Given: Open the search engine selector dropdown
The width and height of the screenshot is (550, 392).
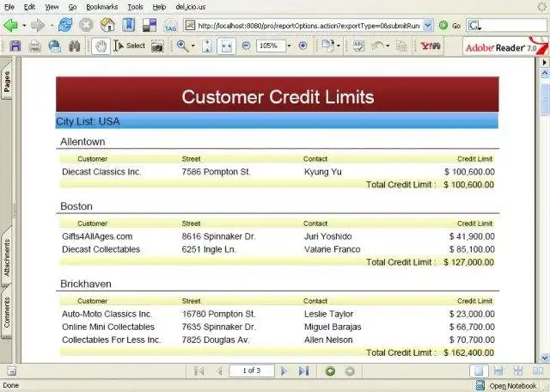Looking at the screenshot, I should pos(474,26).
